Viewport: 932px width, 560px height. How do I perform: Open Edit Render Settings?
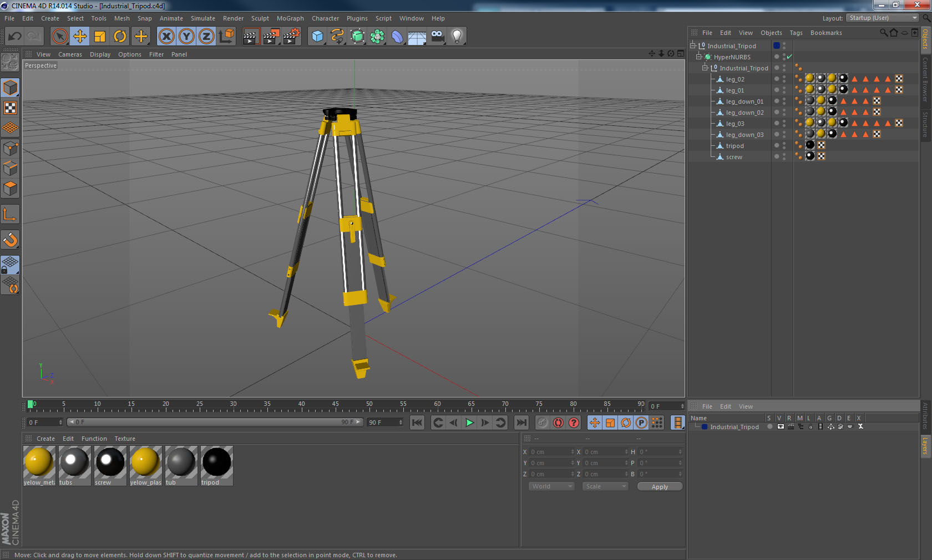pyautogui.click(x=291, y=37)
